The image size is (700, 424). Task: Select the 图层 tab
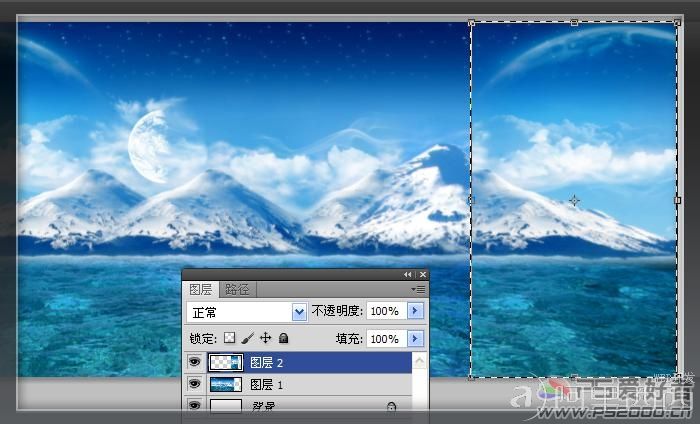click(201, 289)
